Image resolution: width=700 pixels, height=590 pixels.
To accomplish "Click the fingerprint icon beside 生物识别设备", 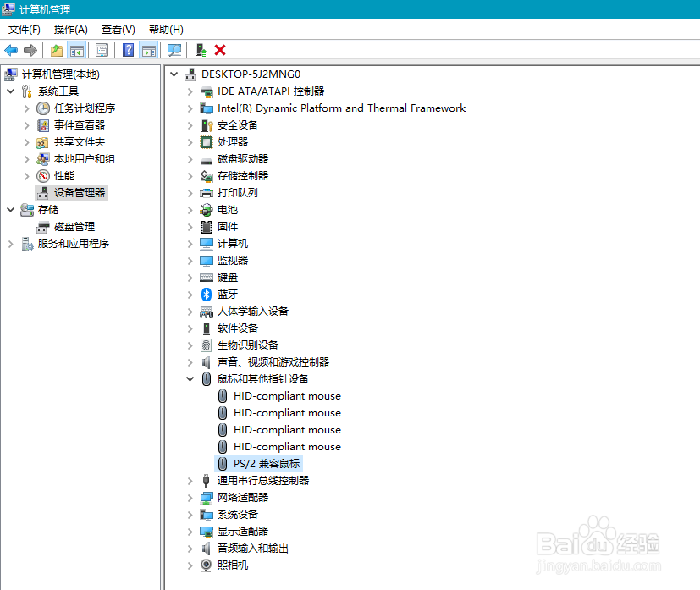I will [207, 345].
